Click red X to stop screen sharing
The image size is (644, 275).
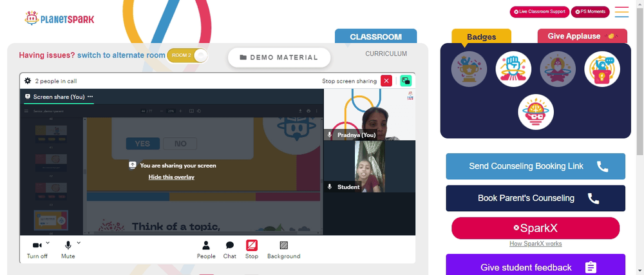tap(386, 81)
